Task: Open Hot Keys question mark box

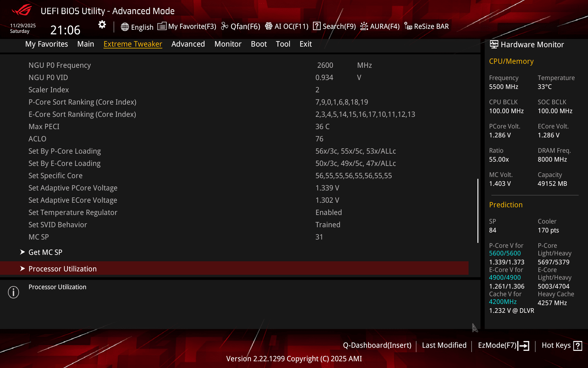Action: point(578,346)
